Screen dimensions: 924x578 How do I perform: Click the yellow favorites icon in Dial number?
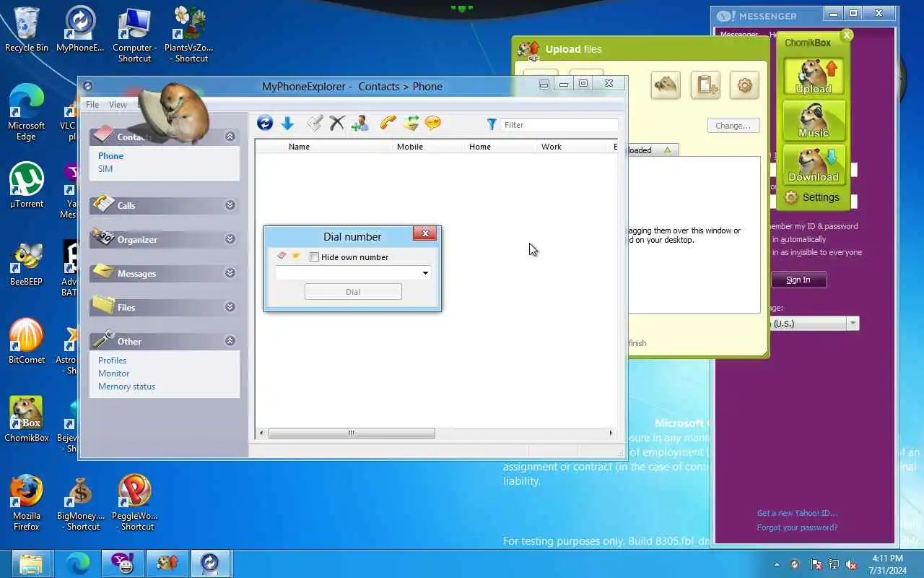tap(296, 256)
